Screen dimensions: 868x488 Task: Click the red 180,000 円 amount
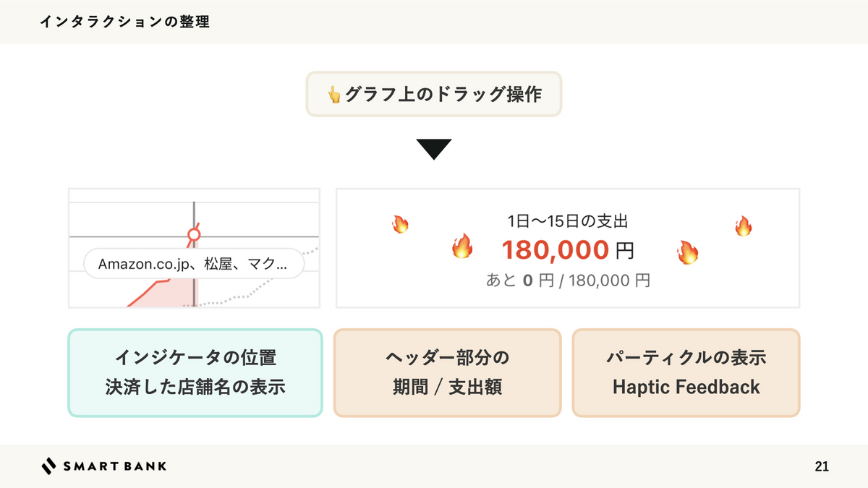pyautogui.click(x=568, y=250)
